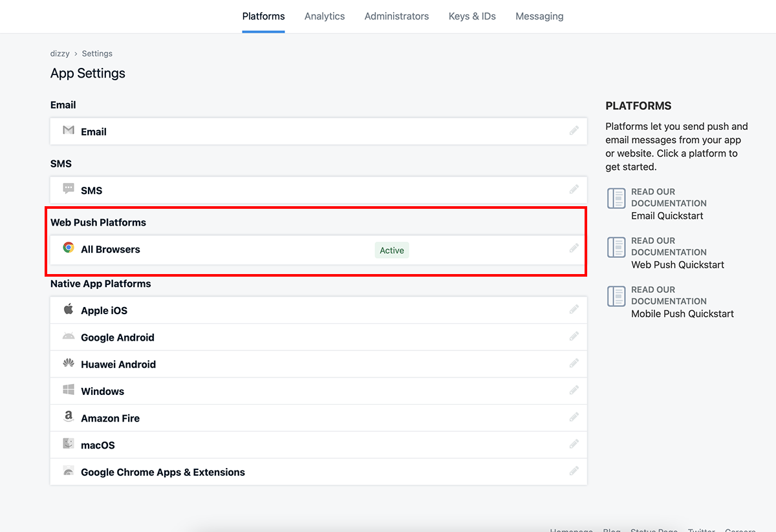Click the Chrome icon beside All Browsers
This screenshot has width=776, height=532.
(x=69, y=248)
